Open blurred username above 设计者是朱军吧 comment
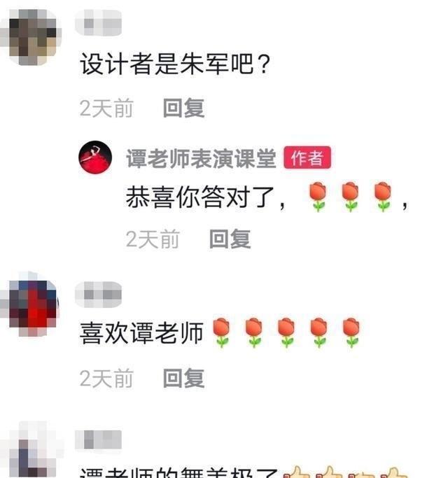 tap(98, 23)
